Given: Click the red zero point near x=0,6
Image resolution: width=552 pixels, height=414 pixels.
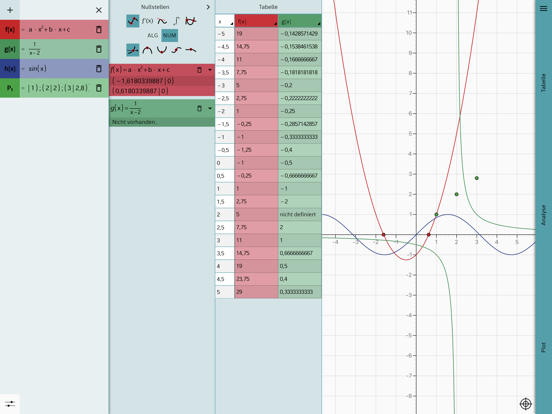Looking at the screenshot, I should [428, 234].
